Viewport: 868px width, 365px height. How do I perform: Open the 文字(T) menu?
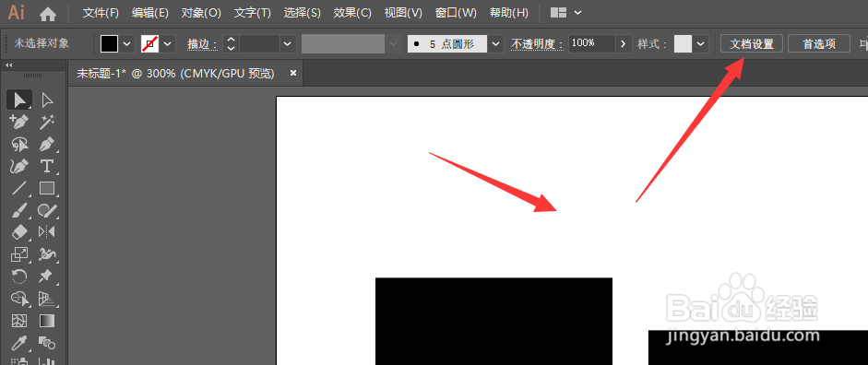(253, 13)
